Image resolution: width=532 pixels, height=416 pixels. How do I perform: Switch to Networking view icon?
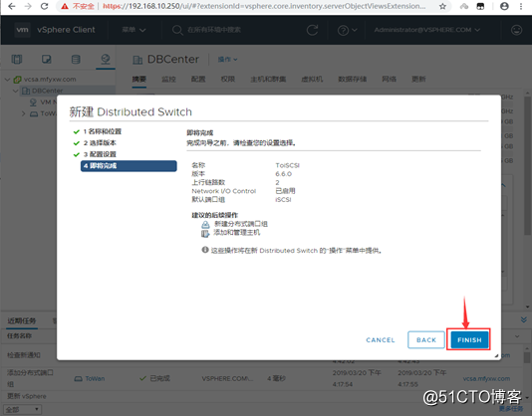[x=106, y=59]
